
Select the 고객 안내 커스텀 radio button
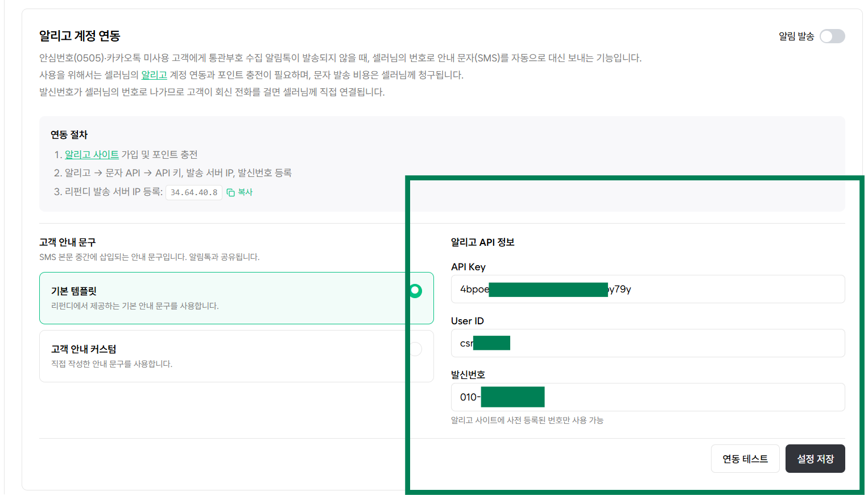(x=416, y=349)
